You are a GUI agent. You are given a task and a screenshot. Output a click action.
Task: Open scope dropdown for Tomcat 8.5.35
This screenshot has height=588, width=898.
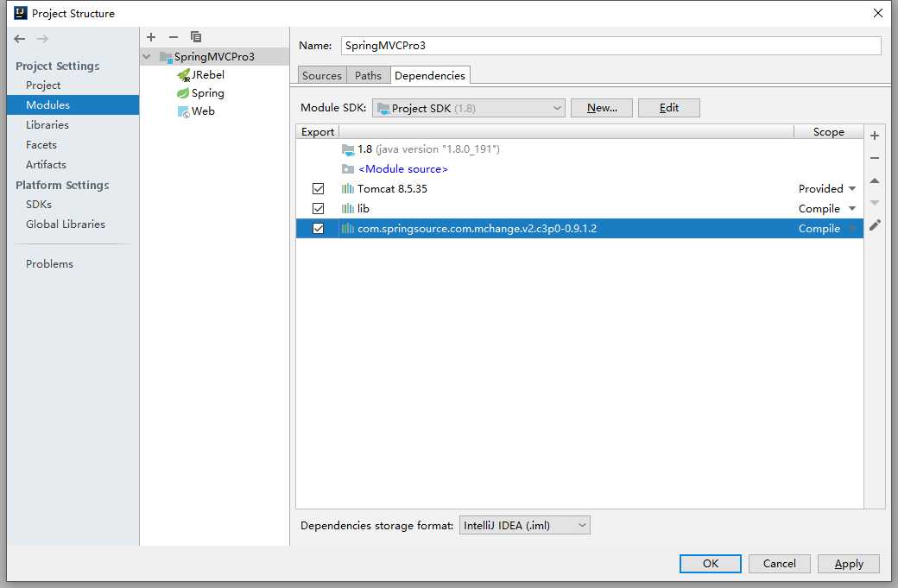click(852, 189)
